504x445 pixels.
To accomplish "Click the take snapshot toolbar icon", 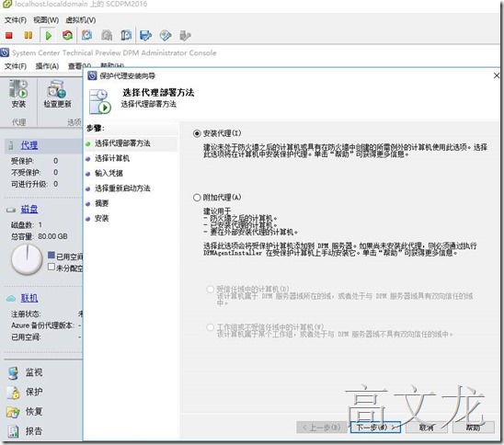I will 86,35.
